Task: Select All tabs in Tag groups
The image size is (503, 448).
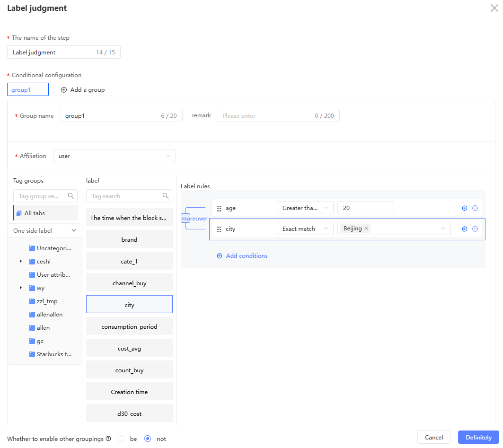Action: pos(45,213)
